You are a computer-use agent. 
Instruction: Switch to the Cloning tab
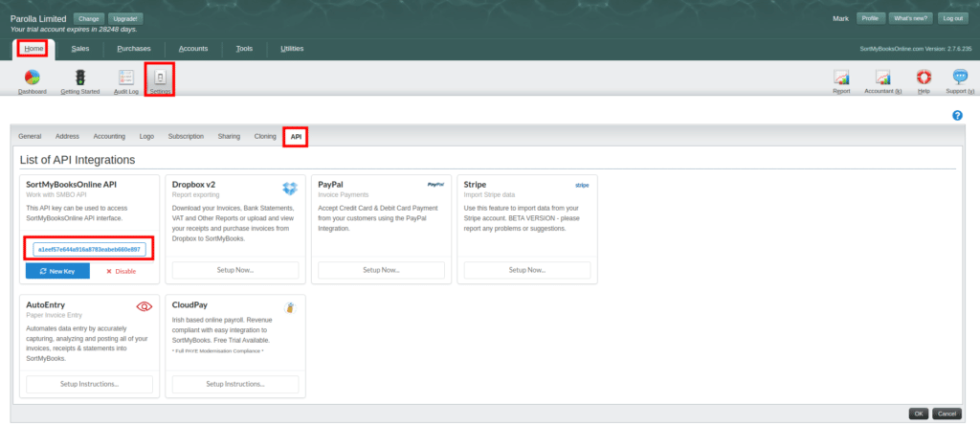[x=265, y=136]
